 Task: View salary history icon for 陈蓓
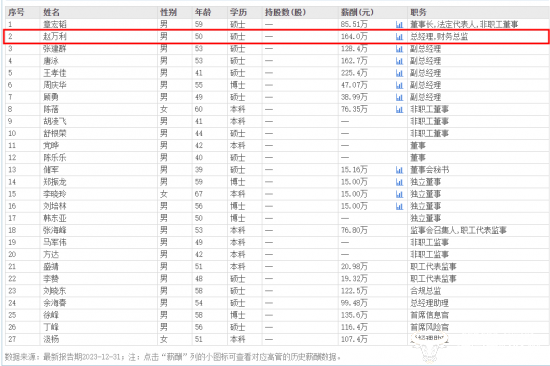click(399, 109)
